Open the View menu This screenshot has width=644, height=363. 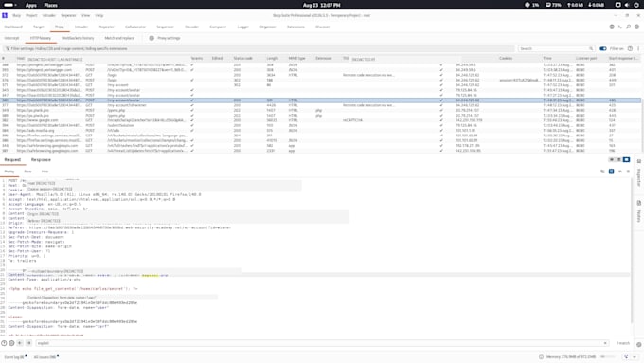[x=85, y=15]
